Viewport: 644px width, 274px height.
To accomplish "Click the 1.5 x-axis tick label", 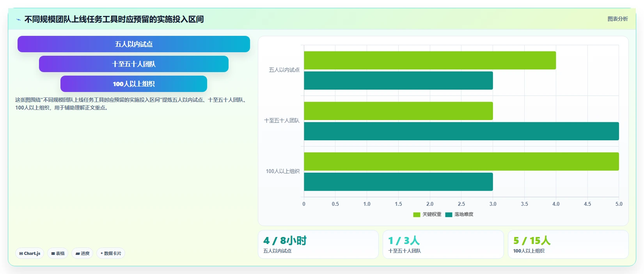I will pos(398,204).
